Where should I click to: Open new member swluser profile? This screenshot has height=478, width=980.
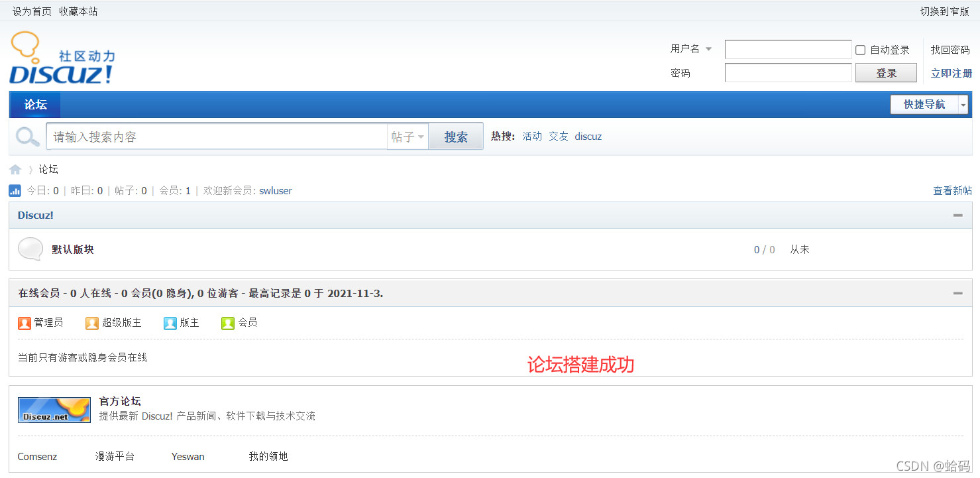pos(276,191)
